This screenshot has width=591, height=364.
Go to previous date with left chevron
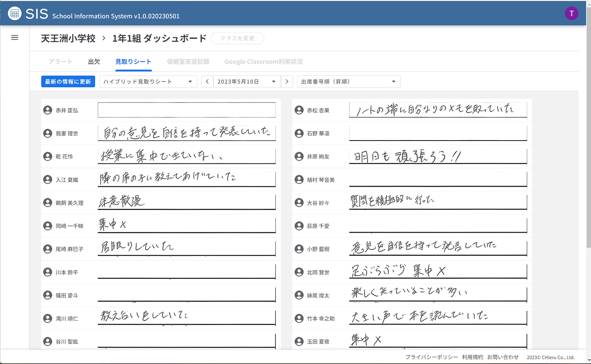[x=207, y=81]
